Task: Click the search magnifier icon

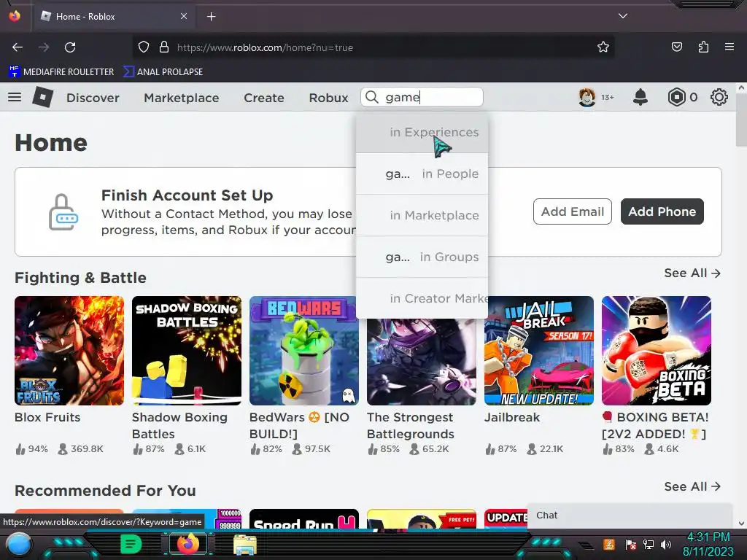Action: pos(372,97)
